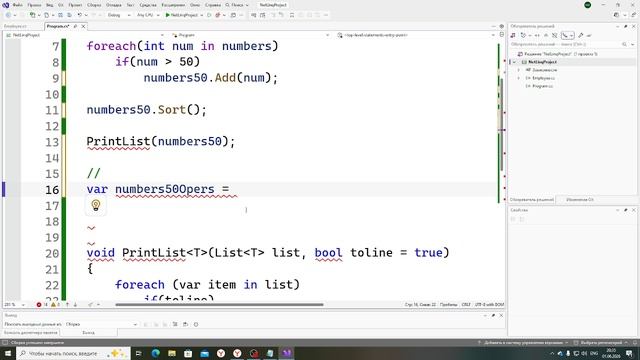The height and width of the screenshot is (360, 640).
Task: Open File Explorer from the taskbar
Action: pyautogui.click(x=172, y=353)
